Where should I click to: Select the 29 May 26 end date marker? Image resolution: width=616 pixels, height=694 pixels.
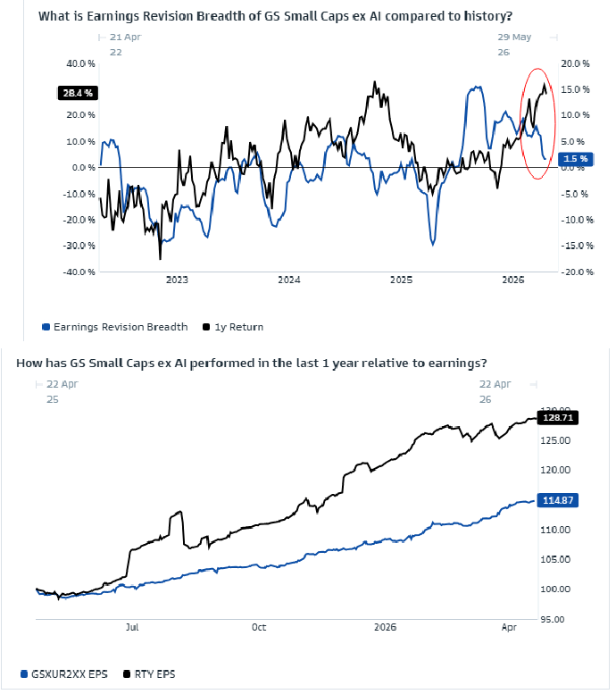[514, 45]
